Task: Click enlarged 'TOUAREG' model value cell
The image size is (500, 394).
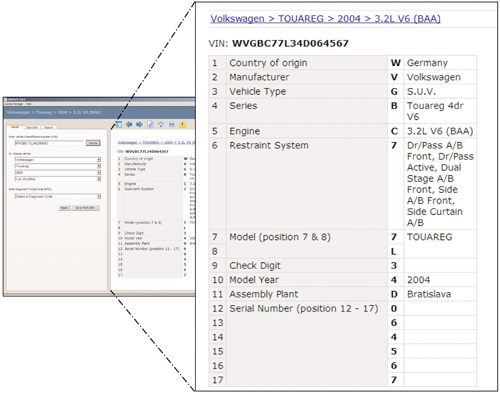Action: 440,244
